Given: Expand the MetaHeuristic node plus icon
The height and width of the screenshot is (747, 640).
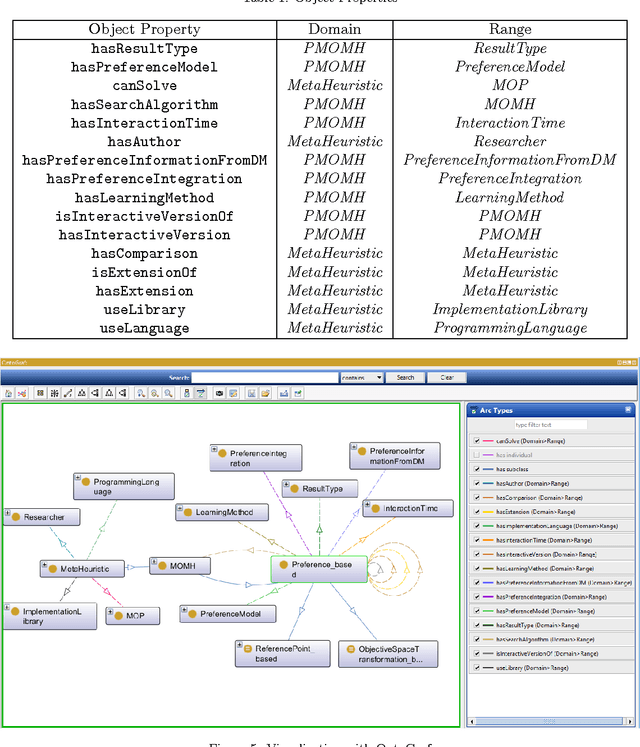Looking at the screenshot, I should [x=44, y=566].
